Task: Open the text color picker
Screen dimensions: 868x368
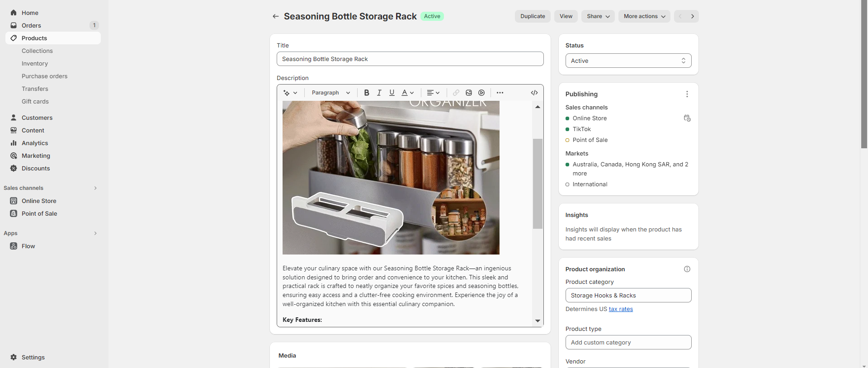Action: coord(408,93)
